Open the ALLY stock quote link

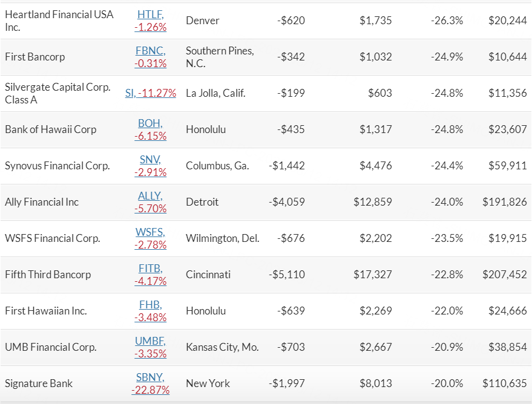click(150, 196)
